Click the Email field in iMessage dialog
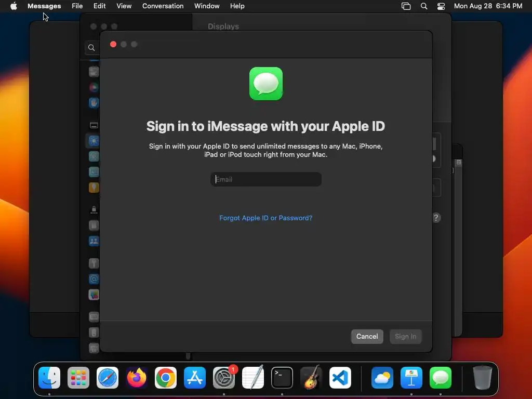 pos(265,179)
